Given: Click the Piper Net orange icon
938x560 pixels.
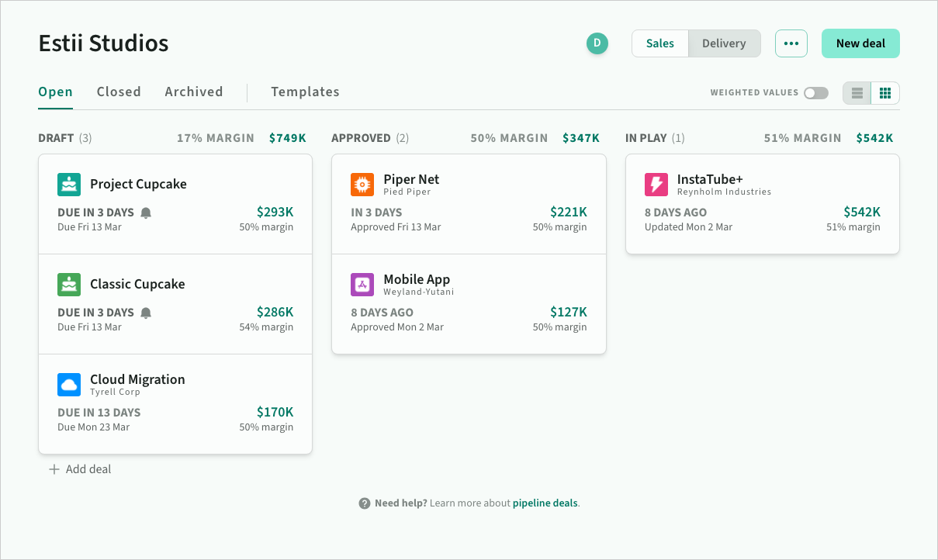Looking at the screenshot, I should pos(362,185).
